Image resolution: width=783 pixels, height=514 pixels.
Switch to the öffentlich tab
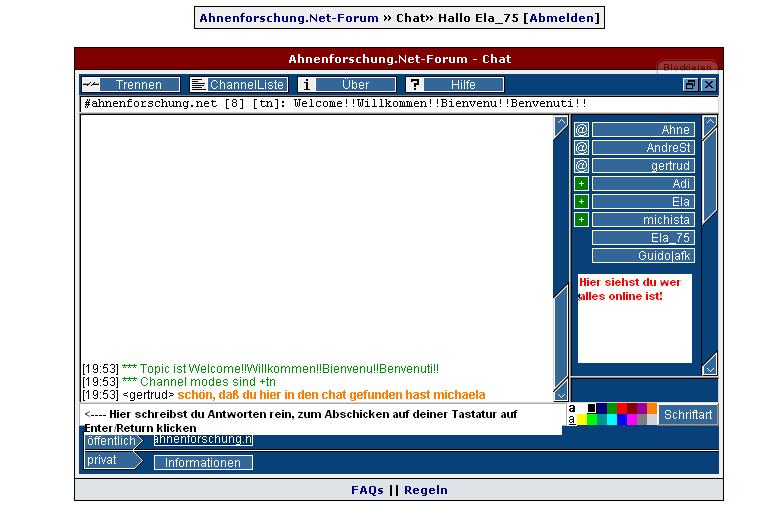pyautogui.click(x=110, y=440)
